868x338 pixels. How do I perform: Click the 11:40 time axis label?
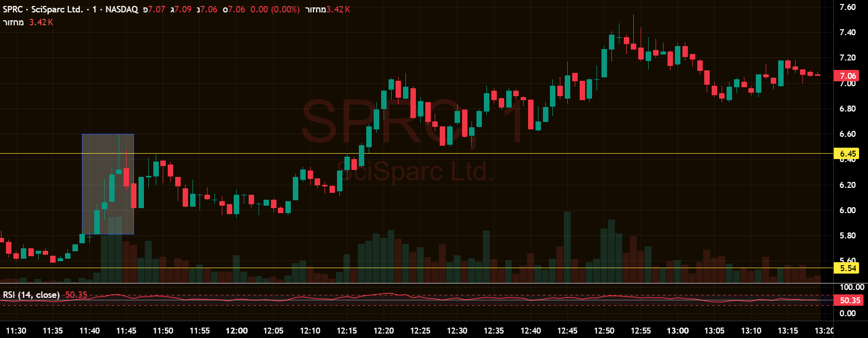tap(89, 331)
